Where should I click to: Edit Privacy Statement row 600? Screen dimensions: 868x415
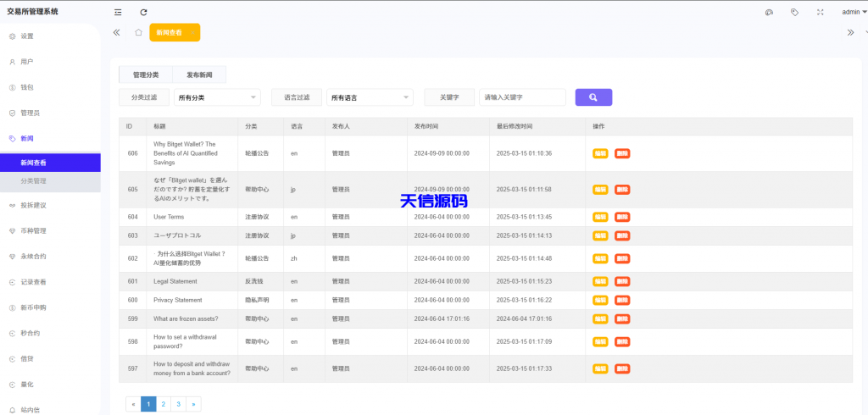pyautogui.click(x=601, y=300)
